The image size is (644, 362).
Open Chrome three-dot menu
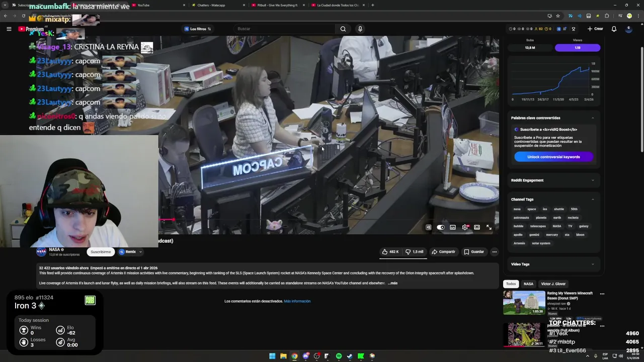point(637,16)
